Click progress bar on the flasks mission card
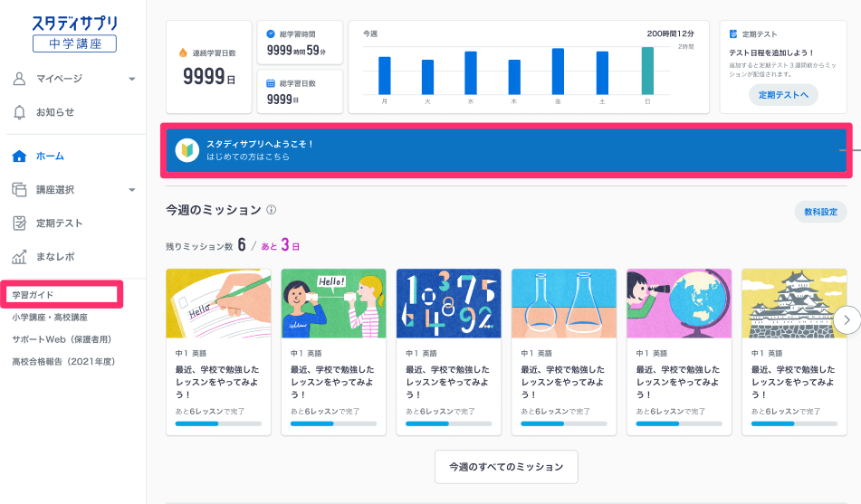 point(564,423)
